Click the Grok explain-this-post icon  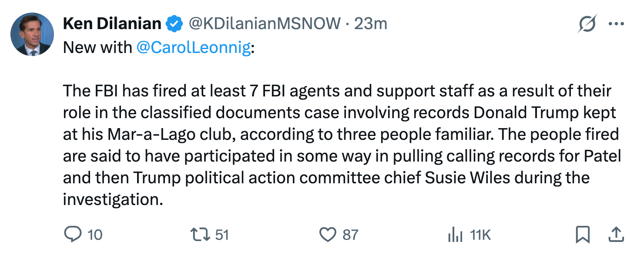[587, 24]
